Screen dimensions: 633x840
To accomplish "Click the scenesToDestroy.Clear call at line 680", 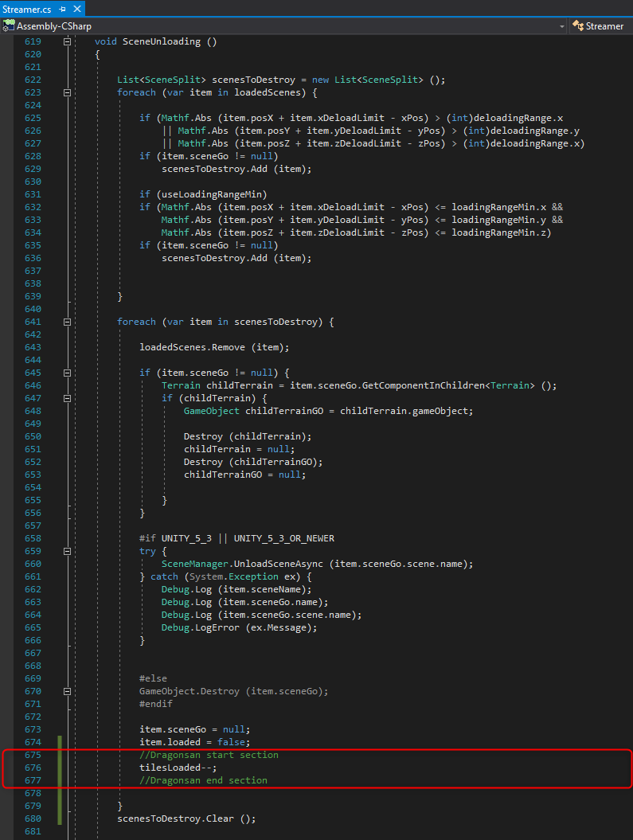I will (x=186, y=819).
